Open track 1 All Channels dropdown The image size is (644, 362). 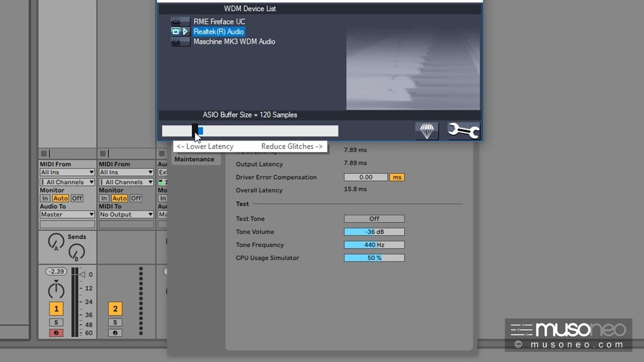coord(67,182)
